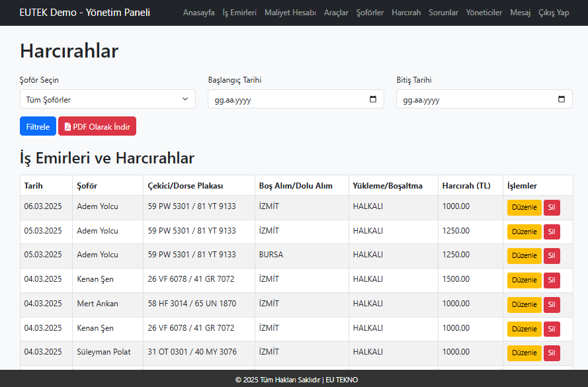This screenshot has width=588, height=387.
Task: Click the driver name Süleyman Polat
Action: tap(103, 352)
